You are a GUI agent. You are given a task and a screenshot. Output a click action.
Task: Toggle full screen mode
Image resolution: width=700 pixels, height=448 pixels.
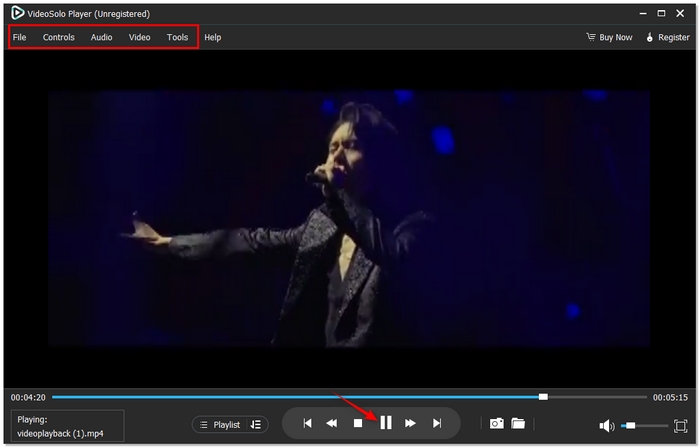(x=680, y=426)
